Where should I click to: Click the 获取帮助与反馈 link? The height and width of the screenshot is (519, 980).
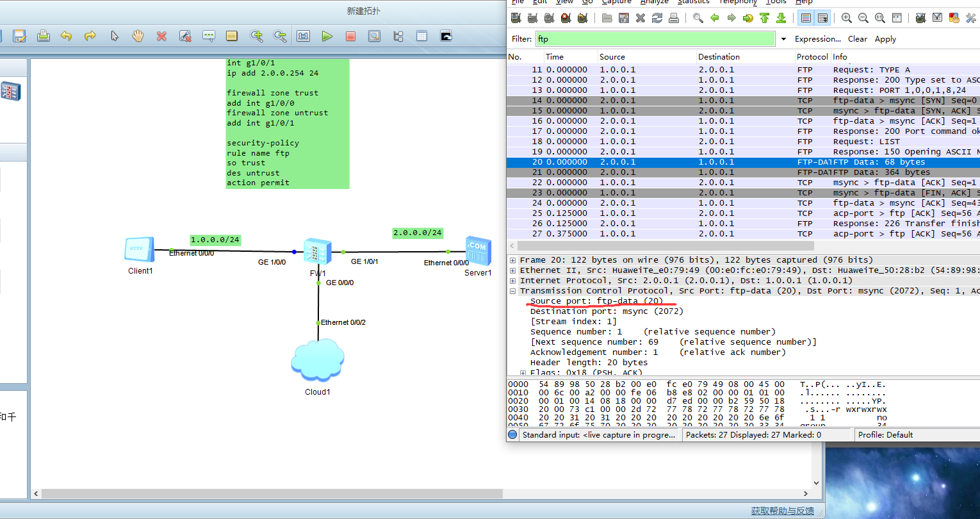point(782,511)
